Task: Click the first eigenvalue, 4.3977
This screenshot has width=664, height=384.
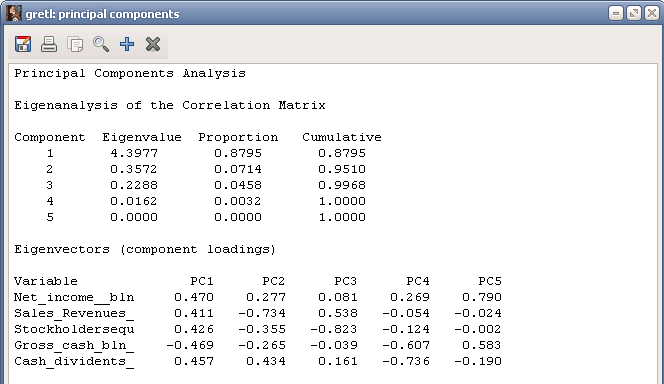Action: coord(134,153)
